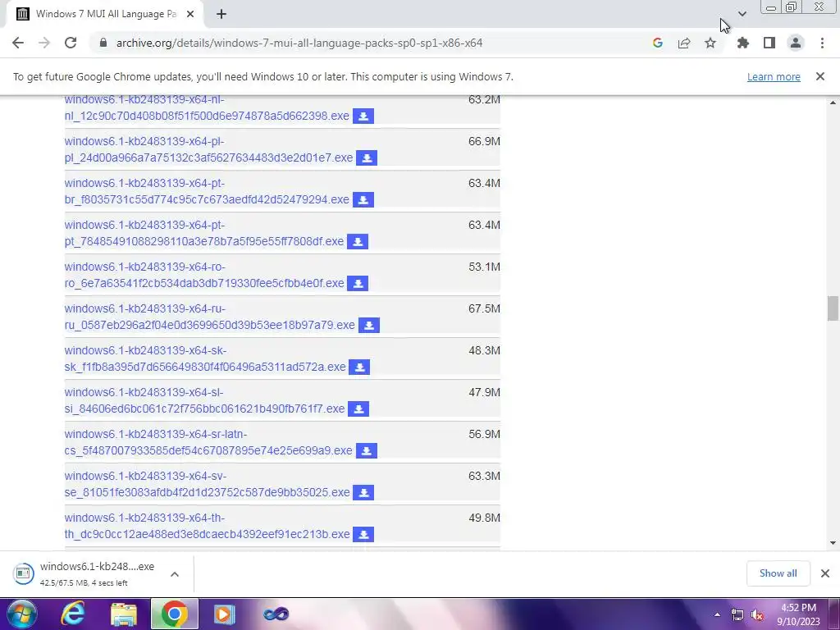Click the 53.1M size value
Screen dimensions: 840x630
(x=484, y=267)
